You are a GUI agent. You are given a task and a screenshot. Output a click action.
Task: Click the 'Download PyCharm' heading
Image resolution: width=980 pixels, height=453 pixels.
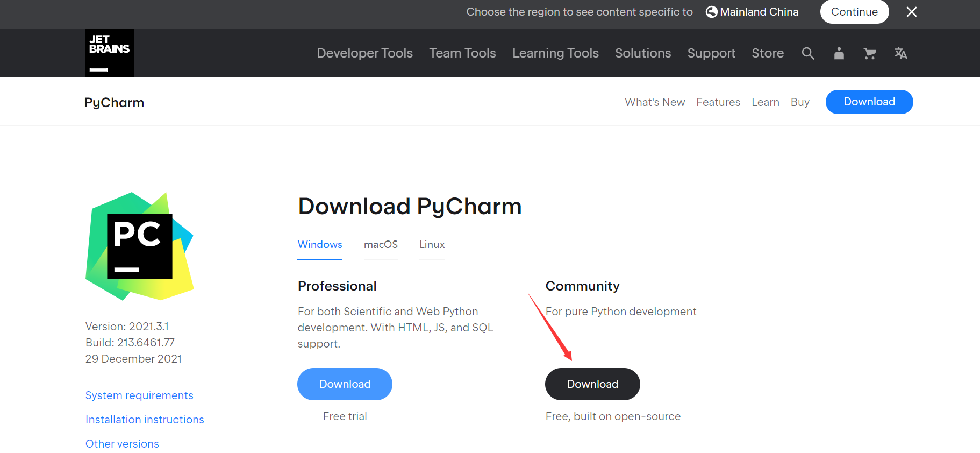410,207
